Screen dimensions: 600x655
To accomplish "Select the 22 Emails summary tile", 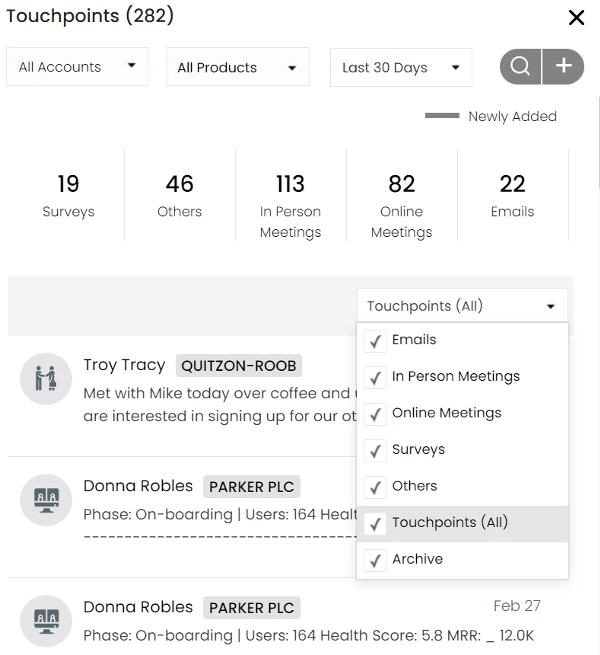I will [513, 195].
